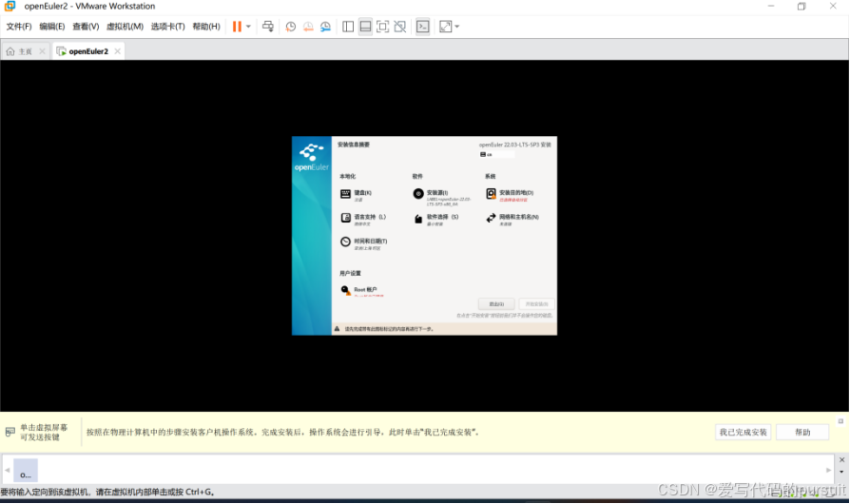Click the Unity mode toolbar icon

[400, 27]
